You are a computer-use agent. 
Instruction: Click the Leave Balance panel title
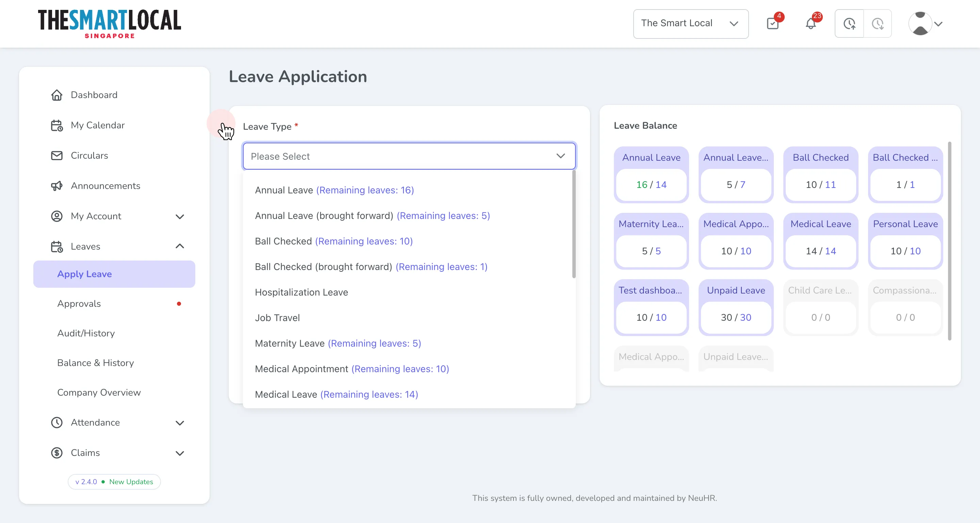click(645, 126)
